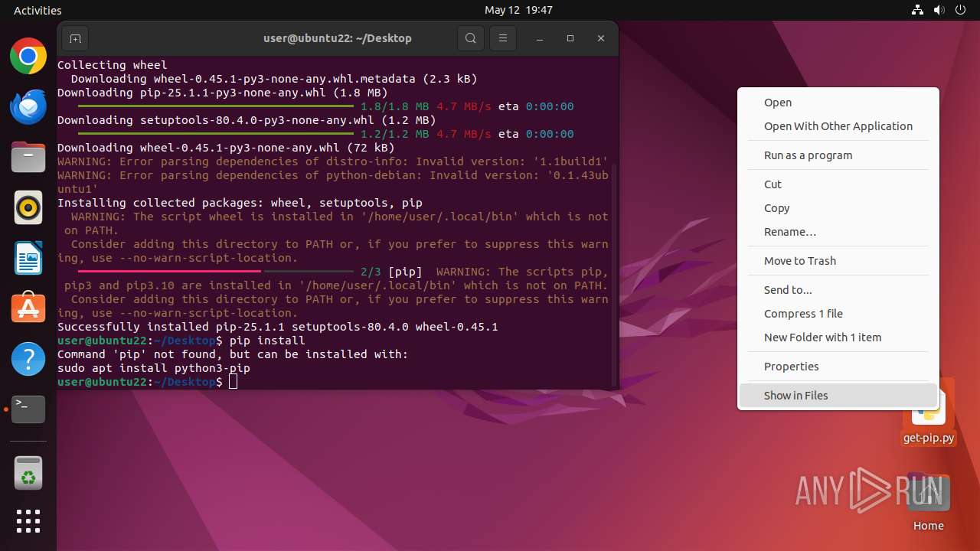Select Copy from the context menu
Image resolution: width=980 pixels, height=551 pixels.
coord(838,208)
